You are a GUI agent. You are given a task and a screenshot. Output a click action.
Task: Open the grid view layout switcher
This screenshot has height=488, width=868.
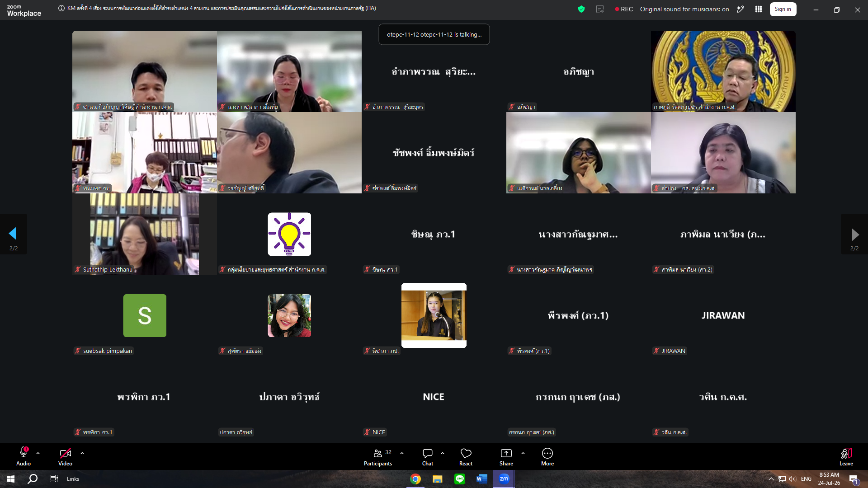click(759, 9)
